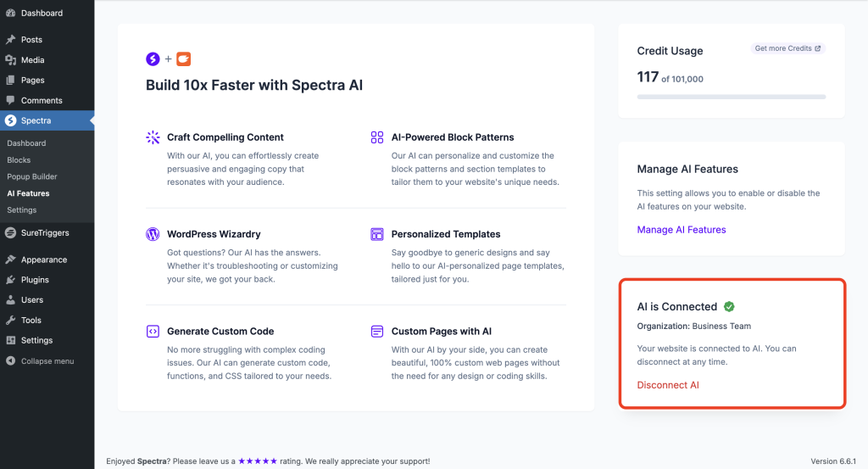Image resolution: width=868 pixels, height=469 pixels.
Task: Click the Craft Compelling Content sparkle icon
Action: click(x=153, y=137)
